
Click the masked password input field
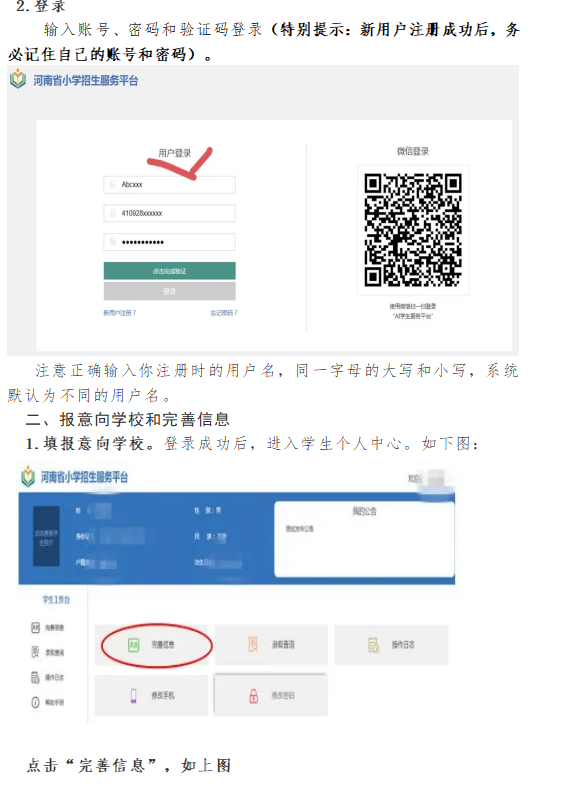[x=169, y=242]
